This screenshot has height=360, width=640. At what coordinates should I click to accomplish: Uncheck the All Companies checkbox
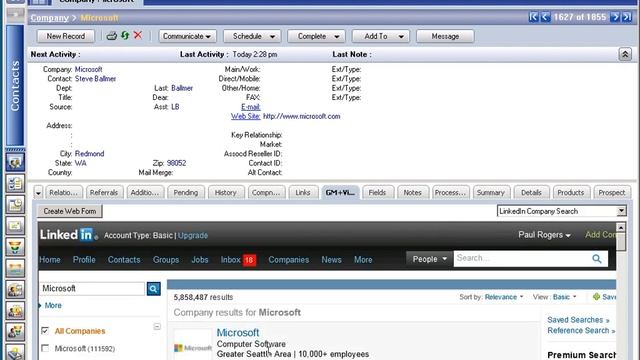(45, 331)
